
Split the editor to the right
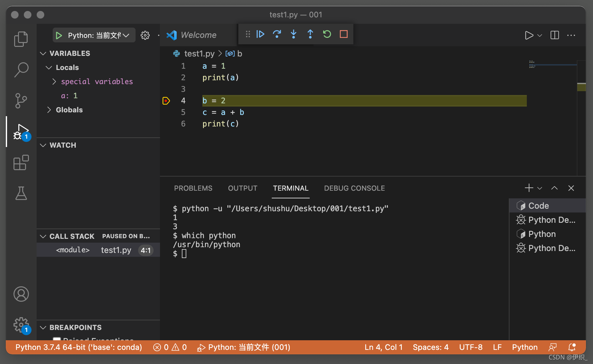(x=555, y=35)
